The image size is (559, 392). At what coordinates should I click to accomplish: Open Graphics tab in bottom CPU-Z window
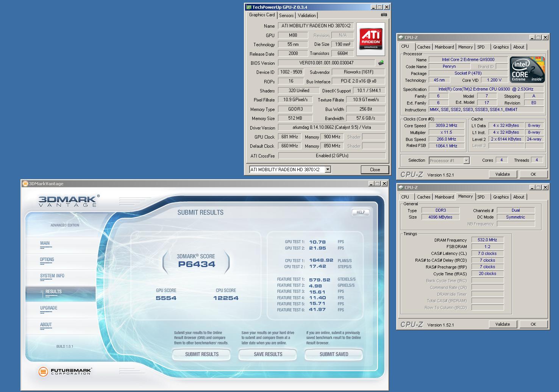(x=501, y=197)
